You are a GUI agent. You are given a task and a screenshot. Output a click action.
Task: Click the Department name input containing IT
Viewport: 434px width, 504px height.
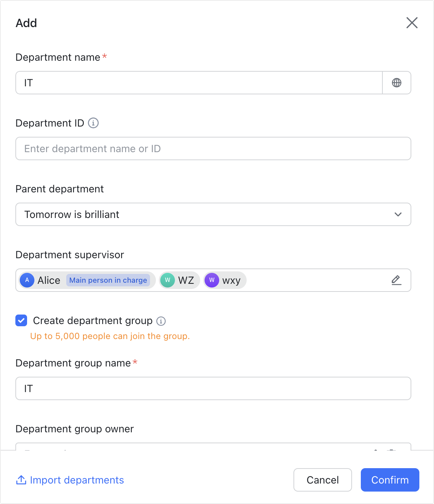click(199, 83)
